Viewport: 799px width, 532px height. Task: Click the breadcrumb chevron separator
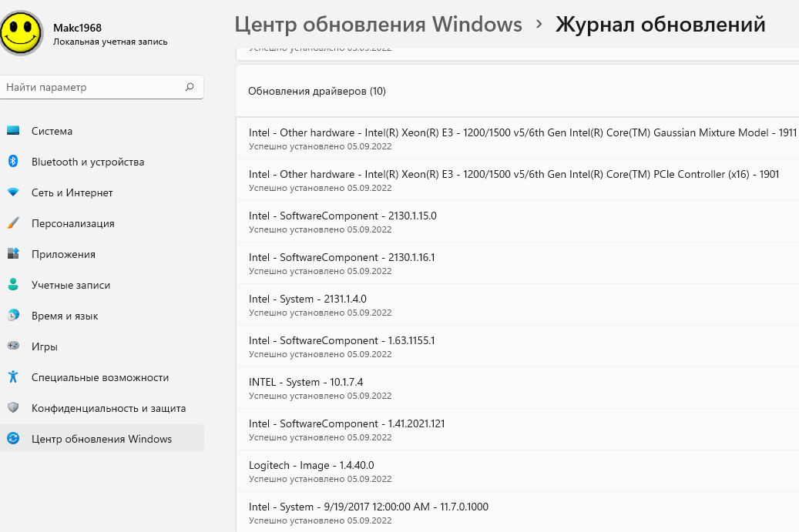539,24
